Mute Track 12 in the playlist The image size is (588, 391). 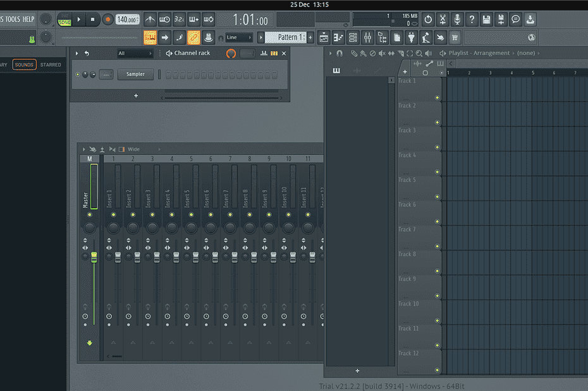tap(438, 370)
